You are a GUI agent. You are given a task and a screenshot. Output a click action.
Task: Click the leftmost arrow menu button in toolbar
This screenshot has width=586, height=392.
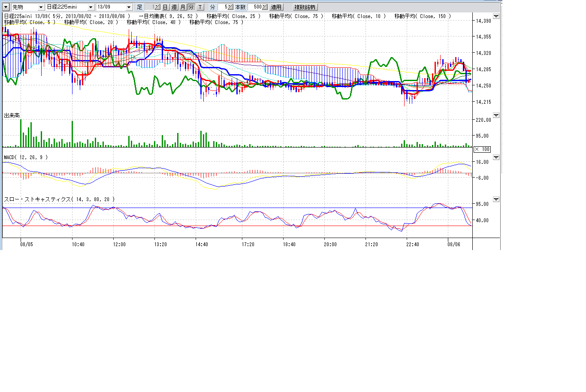point(6,7)
